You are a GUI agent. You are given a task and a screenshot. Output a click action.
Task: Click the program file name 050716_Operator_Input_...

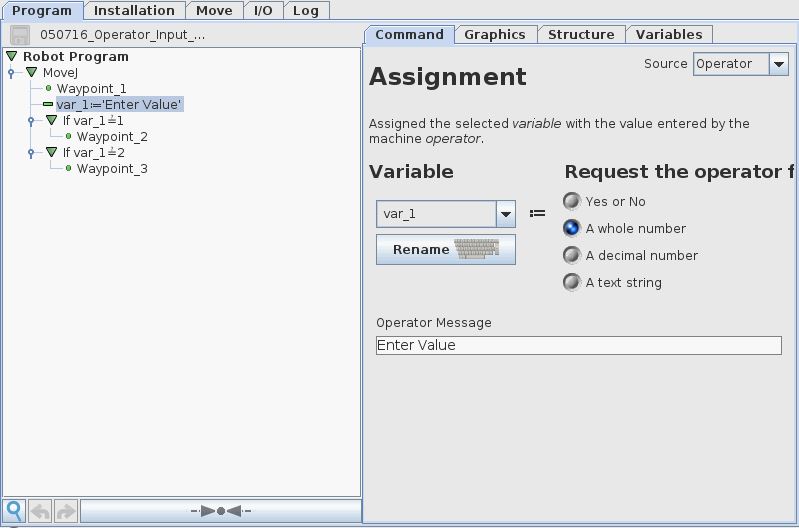pyautogui.click(x=122, y=35)
